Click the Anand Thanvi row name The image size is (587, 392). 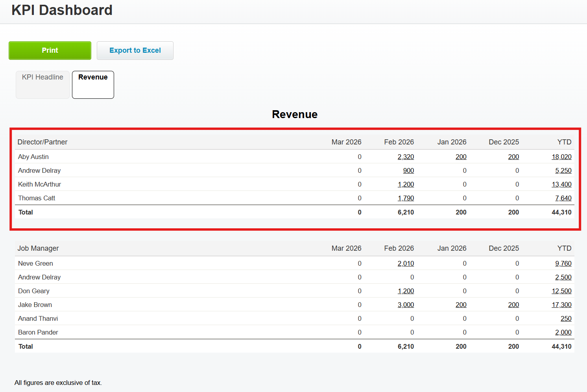[x=38, y=318]
